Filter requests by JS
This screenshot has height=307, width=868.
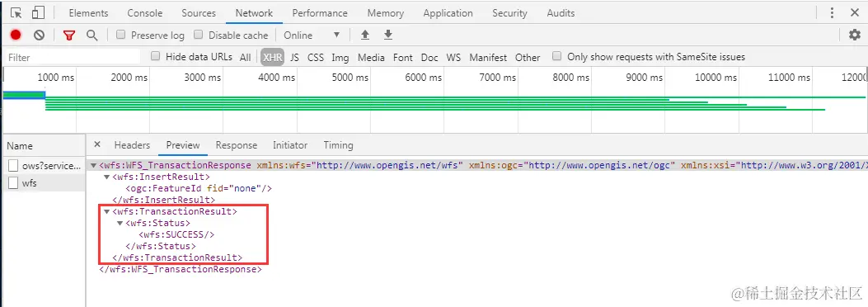pyautogui.click(x=294, y=57)
